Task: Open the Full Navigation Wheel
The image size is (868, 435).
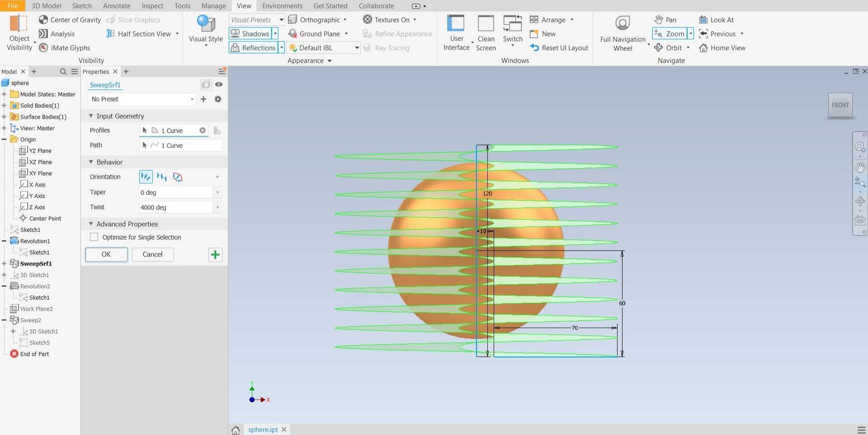Action: 623,33
